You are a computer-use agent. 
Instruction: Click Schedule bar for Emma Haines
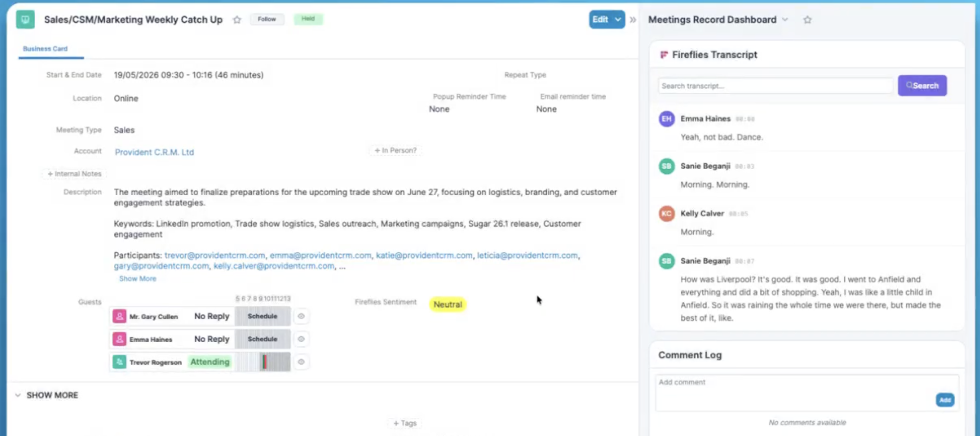pos(262,339)
